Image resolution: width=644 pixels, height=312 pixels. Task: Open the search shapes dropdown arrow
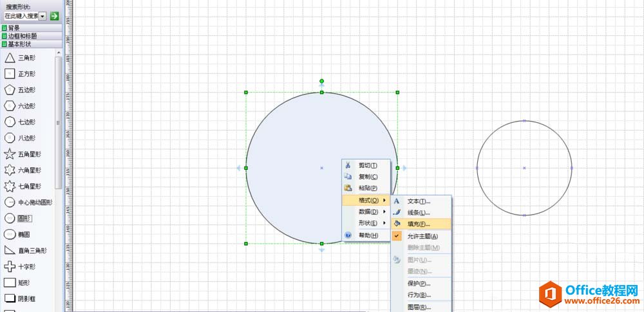(43, 15)
